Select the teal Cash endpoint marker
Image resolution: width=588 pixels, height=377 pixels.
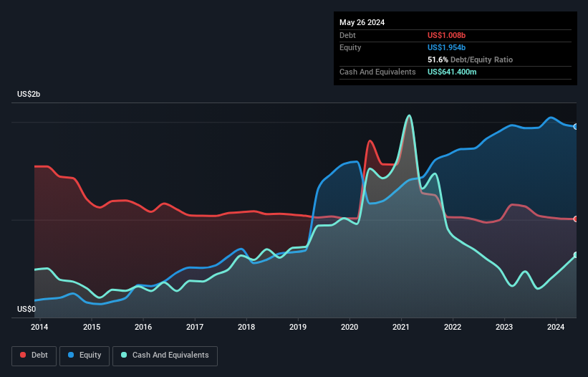click(576, 255)
